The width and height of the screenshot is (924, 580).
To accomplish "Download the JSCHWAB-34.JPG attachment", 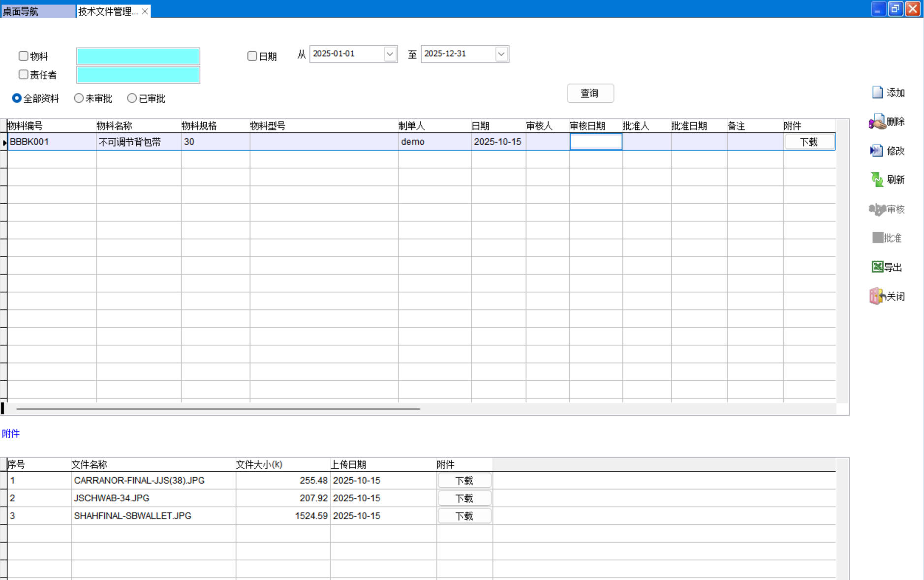I will [x=464, y=498].
